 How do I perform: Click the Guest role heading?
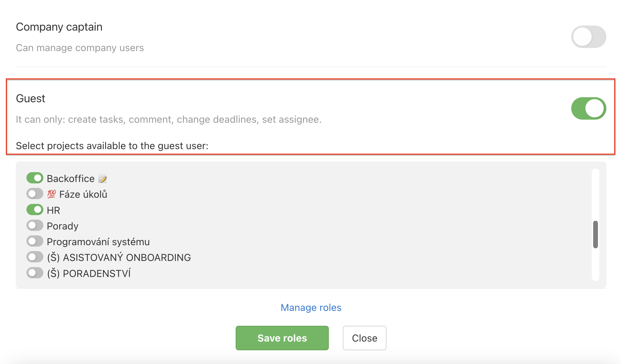(31, 99)
